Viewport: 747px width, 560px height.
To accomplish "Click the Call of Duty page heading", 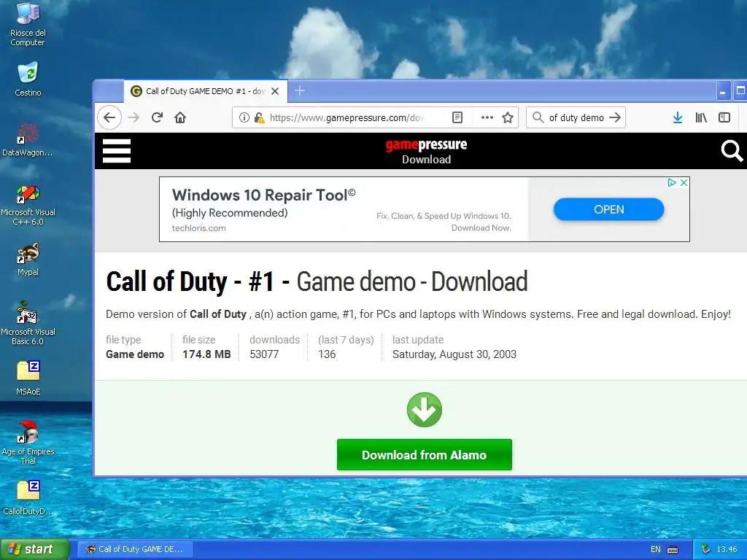I will pyautogui.click(x=317, y=281).
